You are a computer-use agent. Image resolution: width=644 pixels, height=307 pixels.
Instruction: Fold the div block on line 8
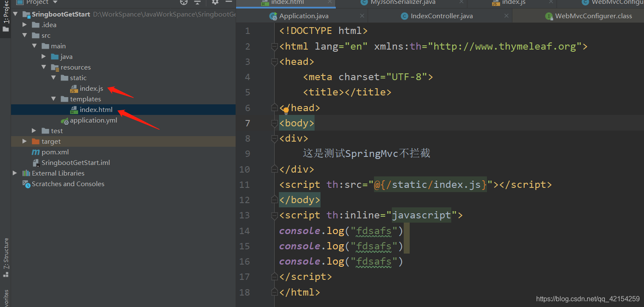275,139
